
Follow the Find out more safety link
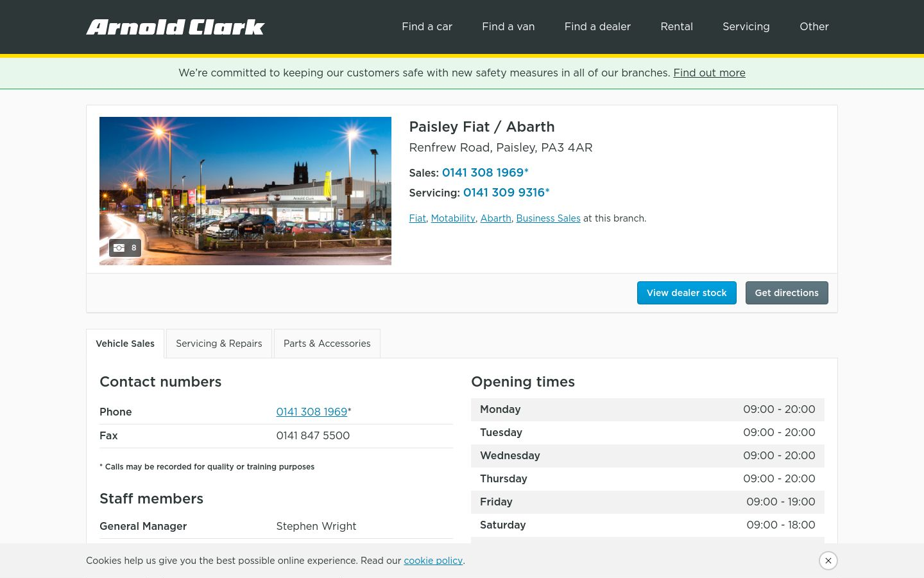pyautogui.click(x=709, y=73)
